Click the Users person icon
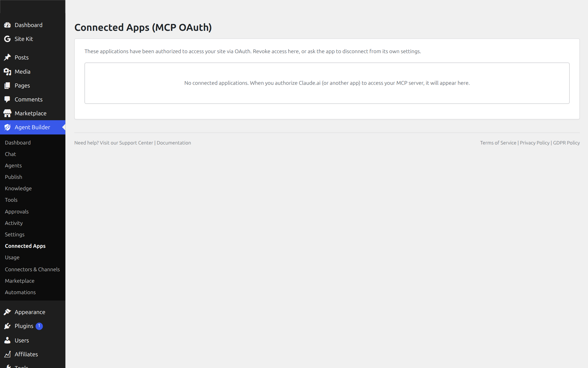The height and width of the screenshot is (368, 588). (x=7, y=340)
